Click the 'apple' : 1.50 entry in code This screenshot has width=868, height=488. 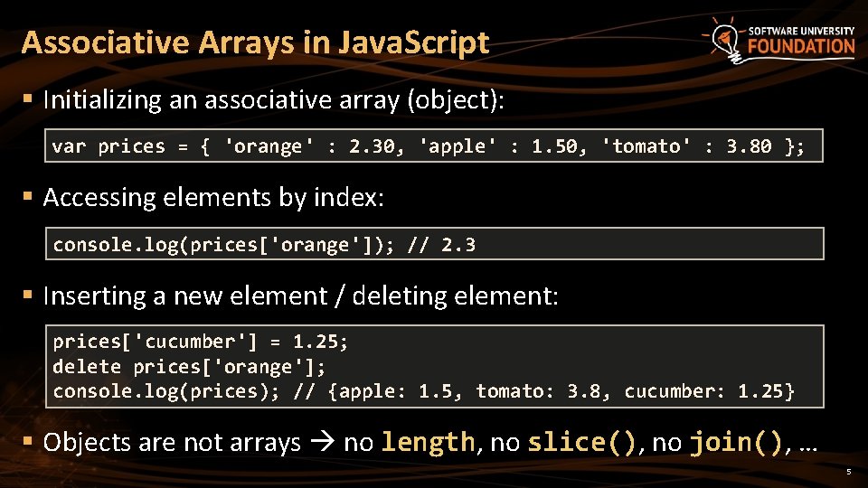pos(497,146)
